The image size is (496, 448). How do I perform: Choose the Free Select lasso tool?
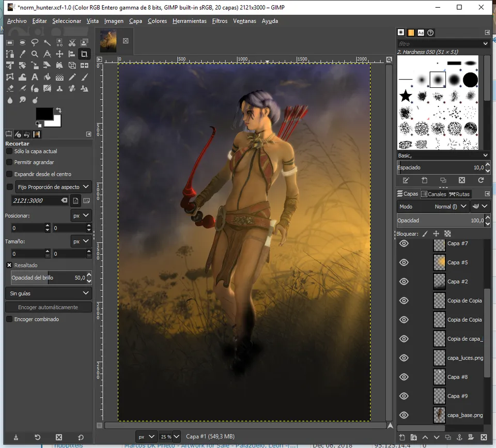click(x=35, y=42)
